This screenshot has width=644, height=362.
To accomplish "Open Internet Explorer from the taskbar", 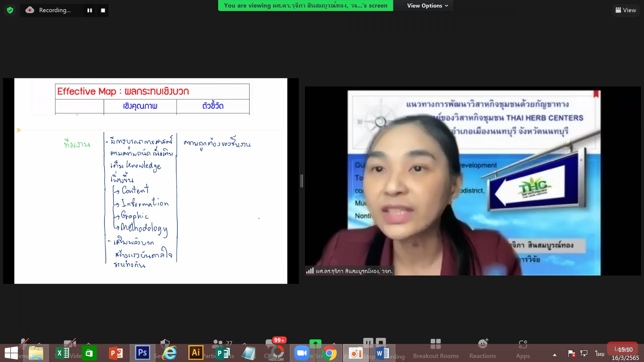I will pos(170,353).
